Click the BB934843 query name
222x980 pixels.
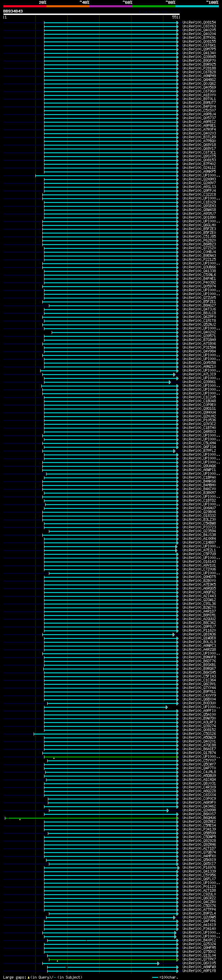pyautogui.click(x=13, y=11)
